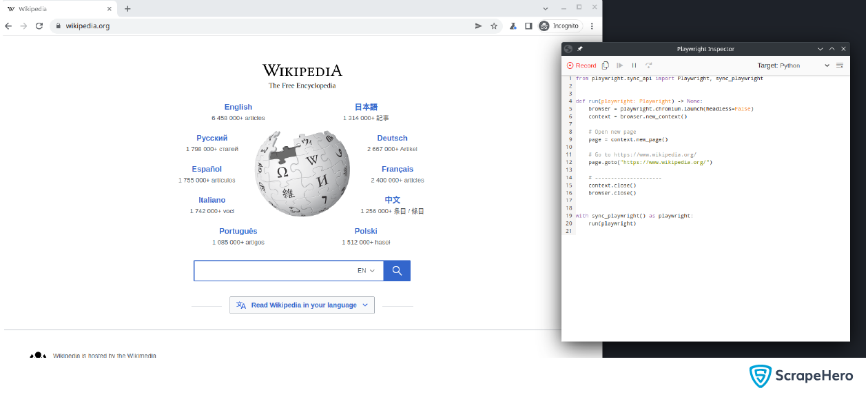Click code line 'context = browser.new_context()'

click(638, 117)
